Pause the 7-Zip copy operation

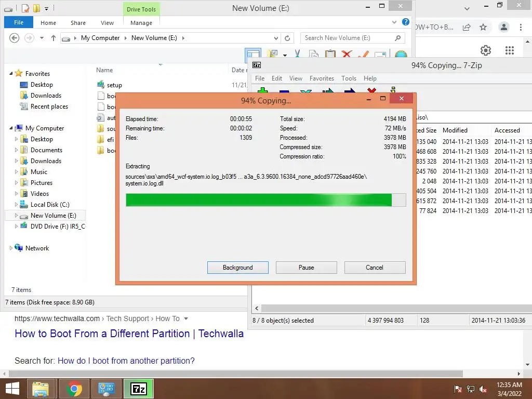(306, 268)
